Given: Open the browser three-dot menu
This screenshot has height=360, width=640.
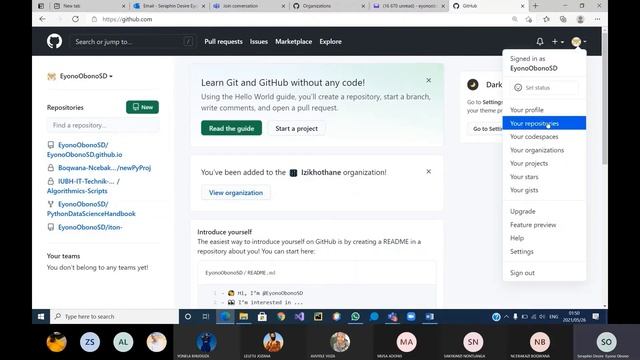Looking at the screenshot, I should point(597,19).
